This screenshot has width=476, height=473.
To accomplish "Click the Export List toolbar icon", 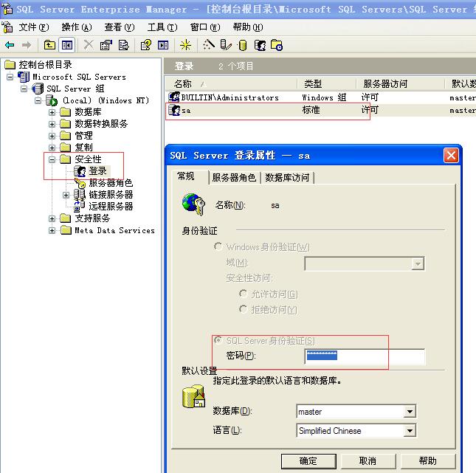I will (x=123, y=45).
